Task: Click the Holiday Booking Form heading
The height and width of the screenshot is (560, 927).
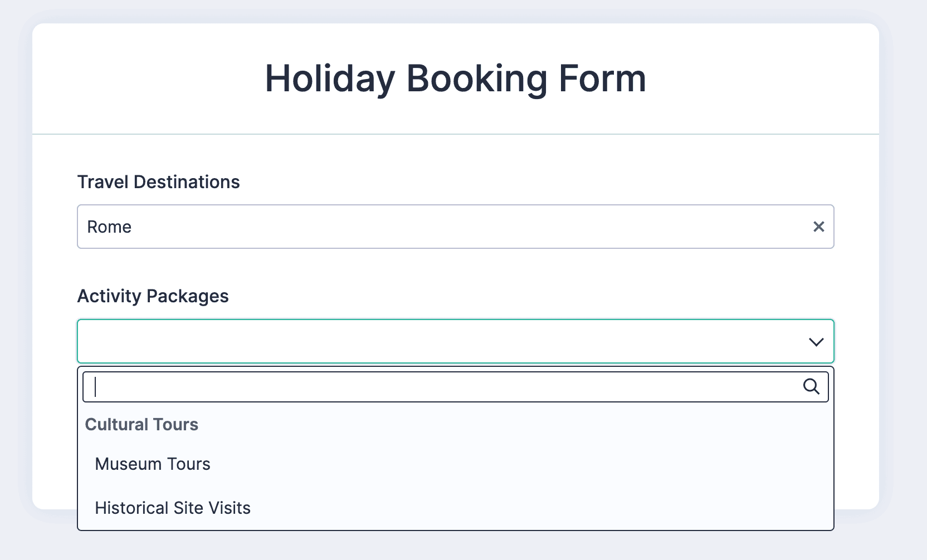Action: (x=455, y=78)
